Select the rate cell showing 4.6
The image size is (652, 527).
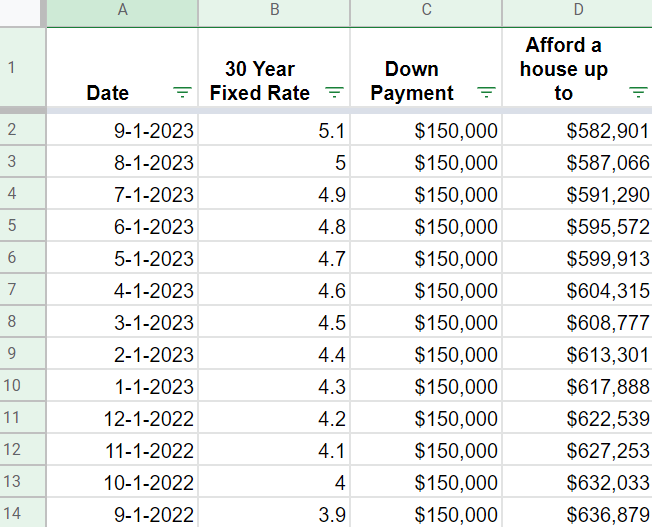pos(274,290)
